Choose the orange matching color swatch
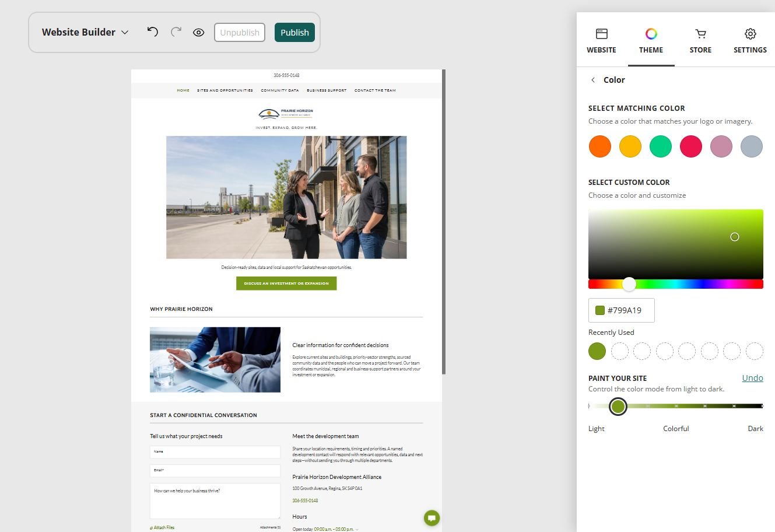 599,146
